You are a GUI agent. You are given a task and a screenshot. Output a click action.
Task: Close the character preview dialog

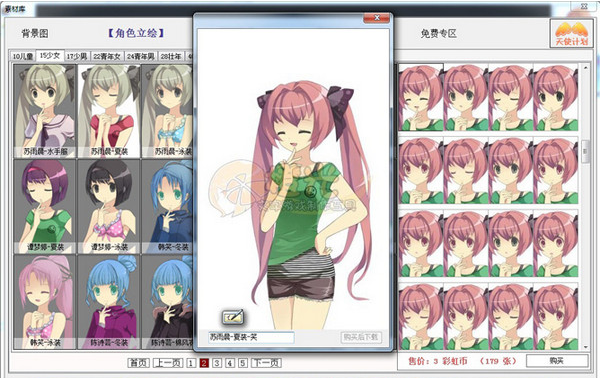[376, 18]
